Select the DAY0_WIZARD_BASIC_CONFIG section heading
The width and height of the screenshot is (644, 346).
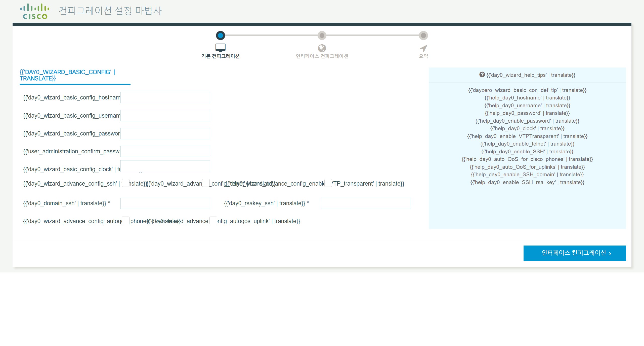[67, 75]
